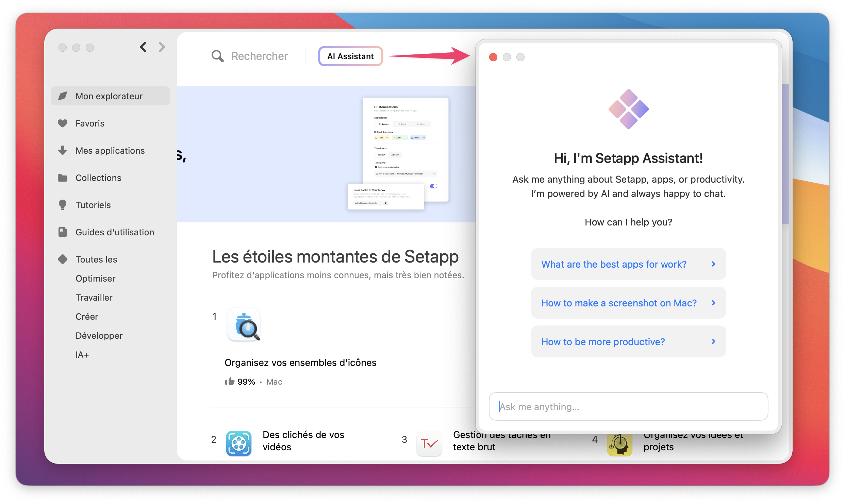The height and width of the screenshot is (504, 845).
Task: Click the download arrow icon beside Mes applications
Action: coord(63,150)
